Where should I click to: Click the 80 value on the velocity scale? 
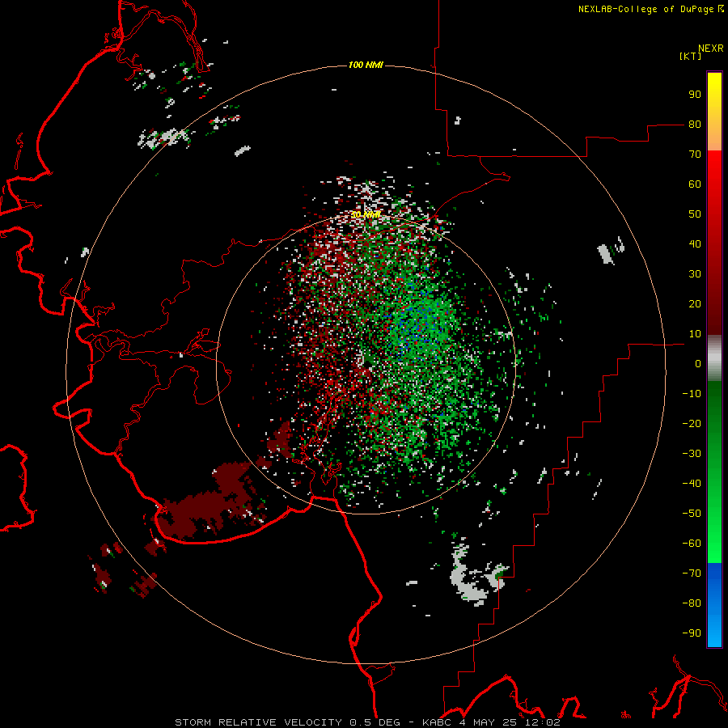tap(695, 125)
